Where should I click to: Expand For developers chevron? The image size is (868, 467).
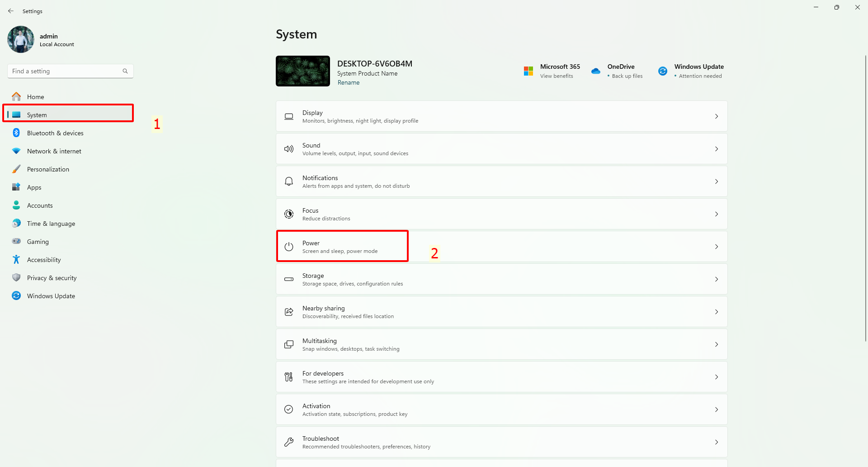tap(717, 377)
